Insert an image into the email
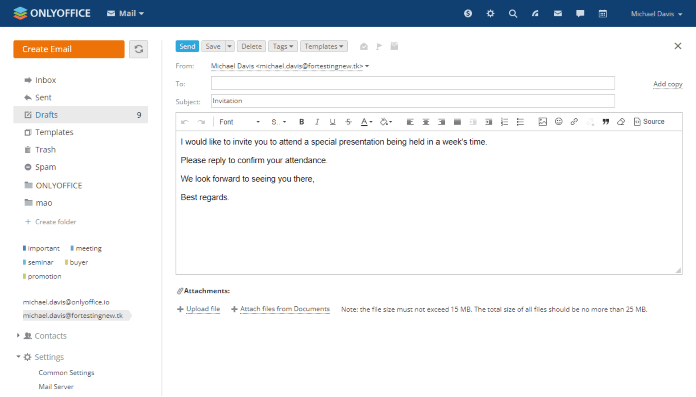 [542, 122]
